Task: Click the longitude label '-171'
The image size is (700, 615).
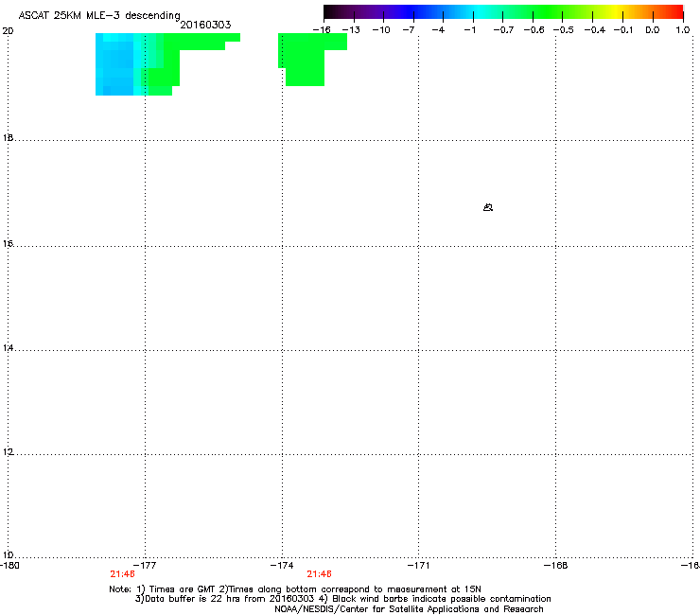Action: [x=419, y=566]
